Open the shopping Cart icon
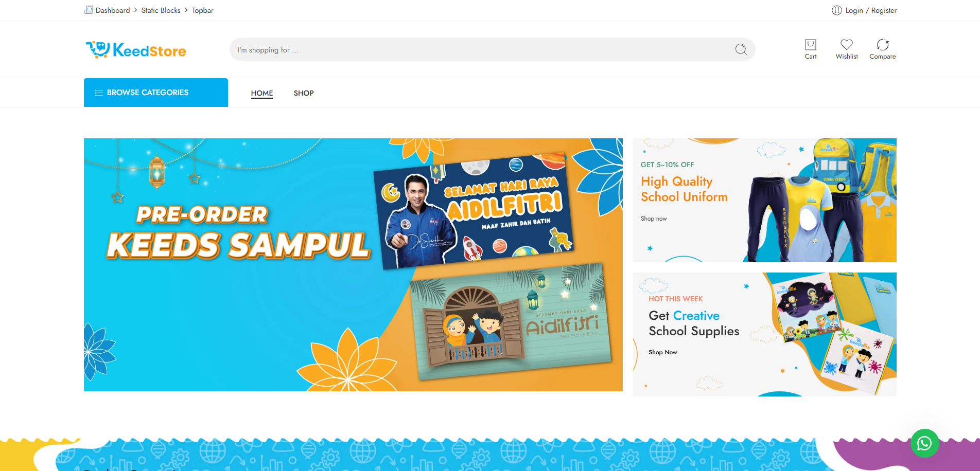Image resolution: width=980 pixels, height=471 pixels. (810, 45)
